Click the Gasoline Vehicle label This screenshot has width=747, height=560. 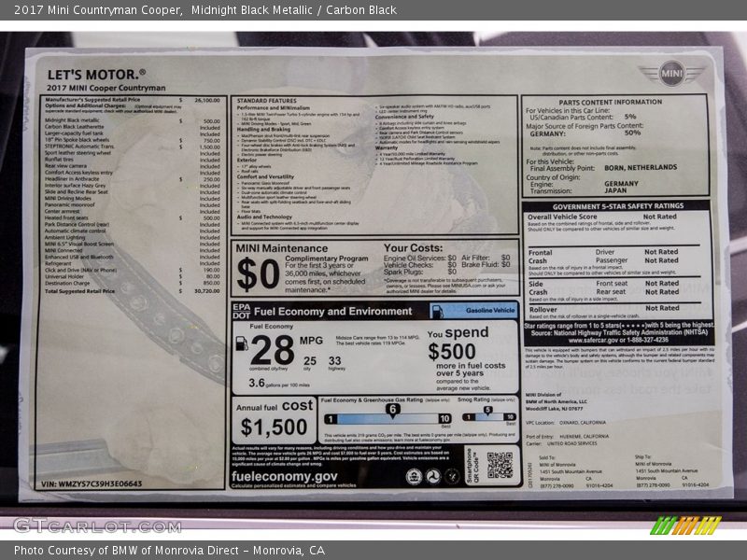coord(490,310)
